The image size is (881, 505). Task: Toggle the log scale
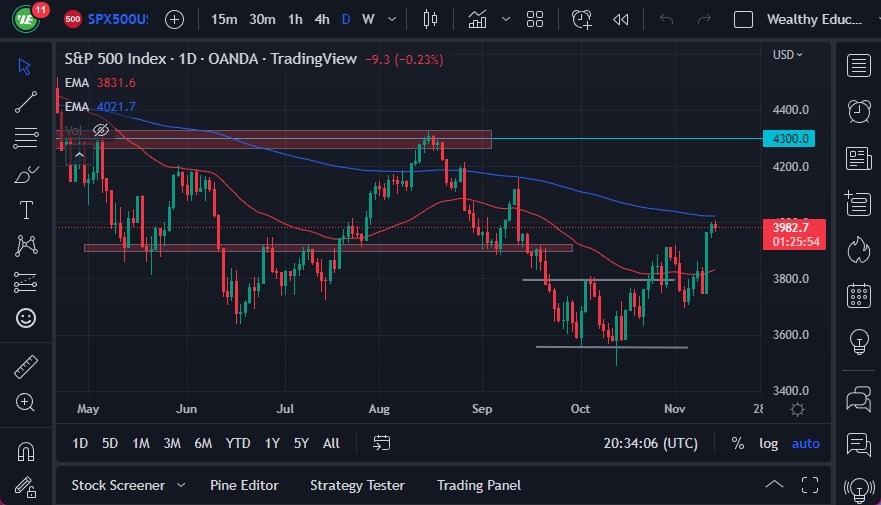768,443
